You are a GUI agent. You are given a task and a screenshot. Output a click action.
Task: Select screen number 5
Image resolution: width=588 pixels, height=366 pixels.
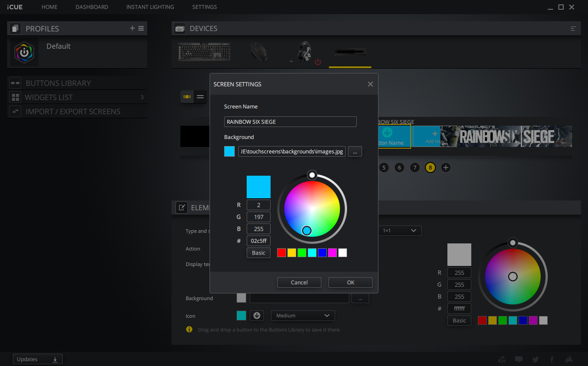[x=384, y=168]
